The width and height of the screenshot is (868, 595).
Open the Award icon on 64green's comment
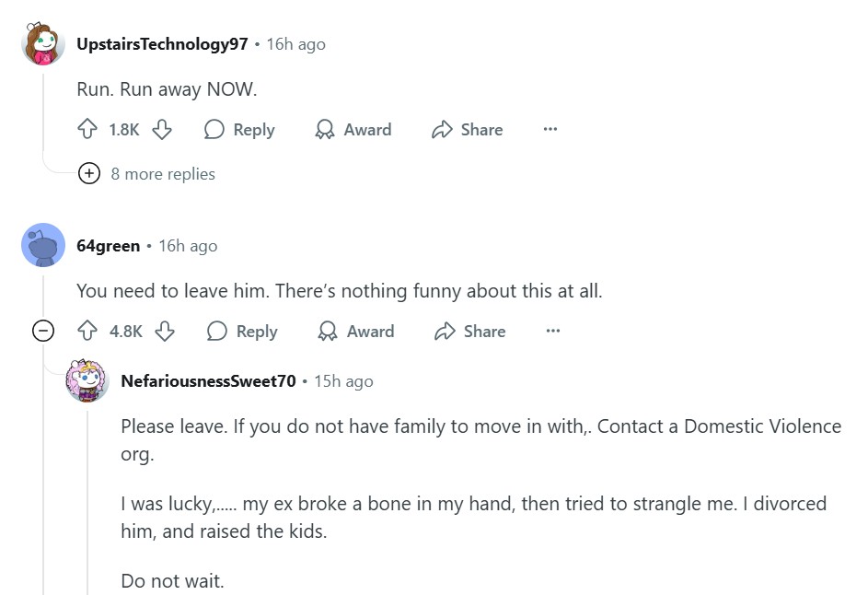327,332
